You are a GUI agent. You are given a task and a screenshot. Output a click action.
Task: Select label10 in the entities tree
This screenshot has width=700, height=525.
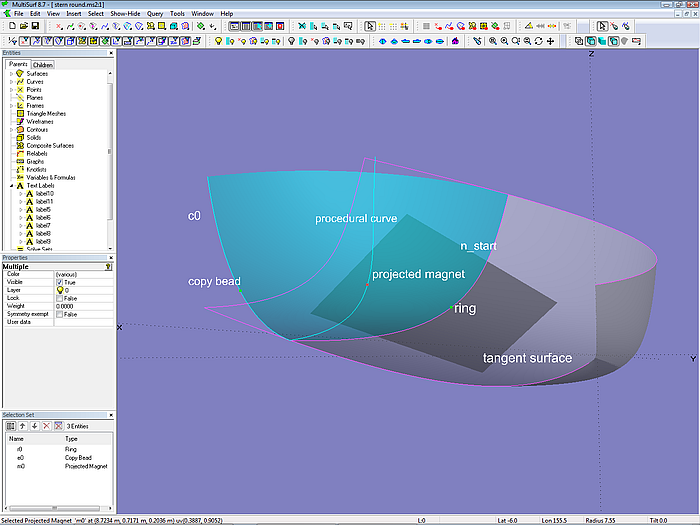tap(43, 193)
